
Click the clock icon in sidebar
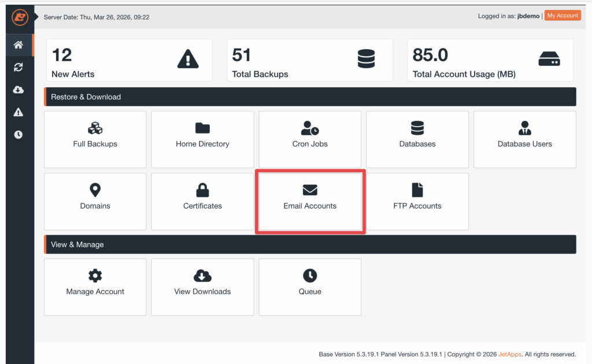18,135
